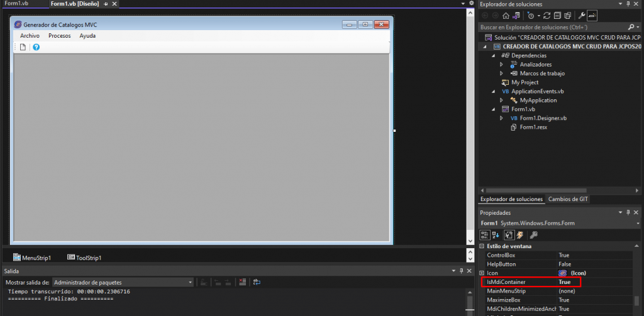Click the Collapse All icon in Solution Explorer
Image resolution: width=644 pixels, height=316 pixels.
[557, 16]
